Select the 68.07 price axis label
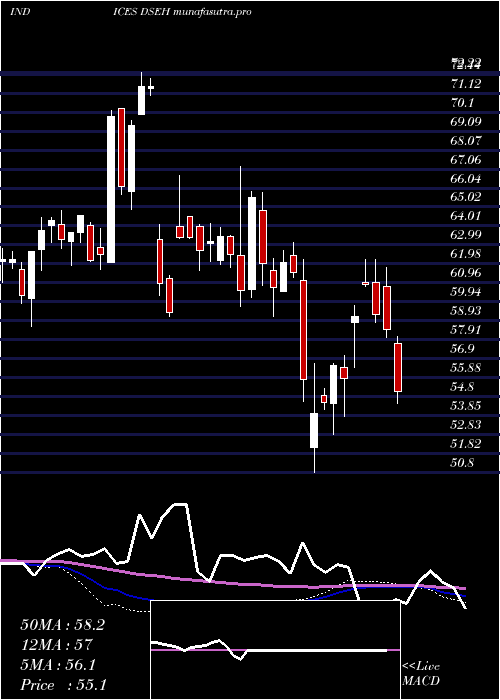The height and width of the screenshot is (700, 500). 467,141
